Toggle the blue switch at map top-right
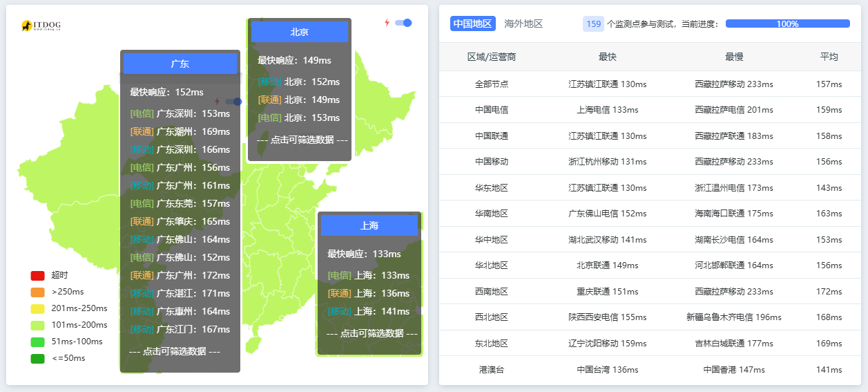This screenshot has height=392, width=868. pos(403,23)
